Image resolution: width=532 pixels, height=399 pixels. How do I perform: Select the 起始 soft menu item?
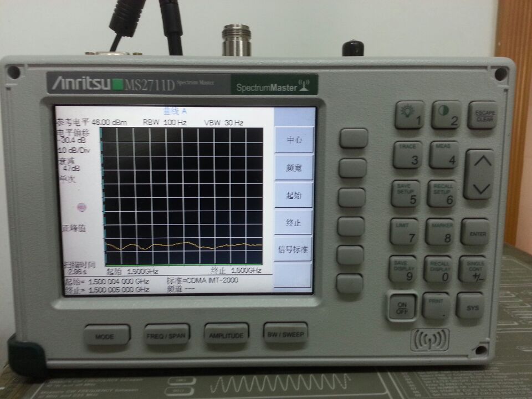[x=294, y=195]
